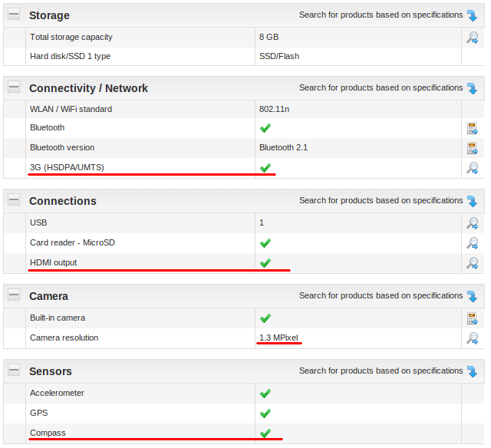Viewport: 491px width, 448px height.
Task: Click Search for products link in Connections
Action: pos(381,200)
